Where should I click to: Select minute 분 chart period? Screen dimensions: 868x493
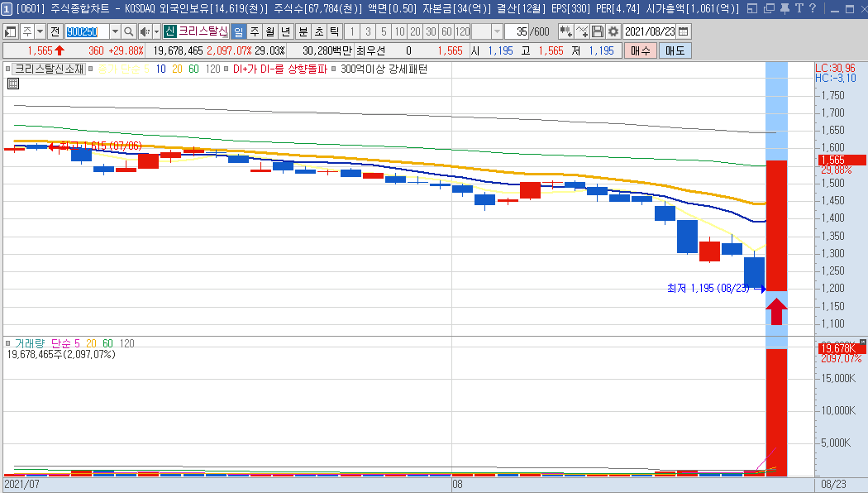303,31
